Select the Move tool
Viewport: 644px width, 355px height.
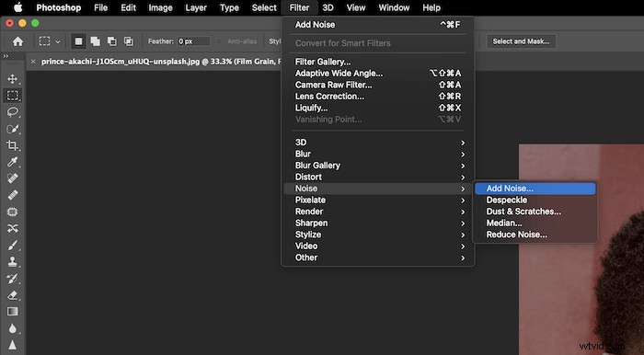(x=12, y=78)
